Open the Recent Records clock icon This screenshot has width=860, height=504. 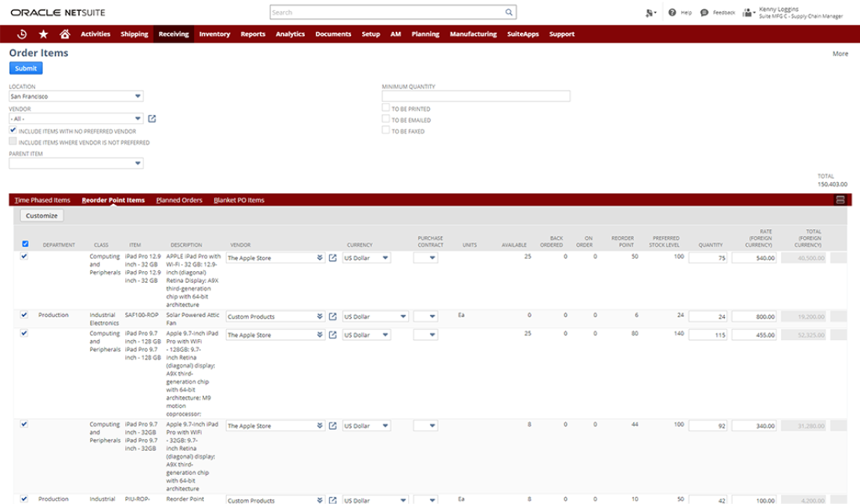[22, 34]
